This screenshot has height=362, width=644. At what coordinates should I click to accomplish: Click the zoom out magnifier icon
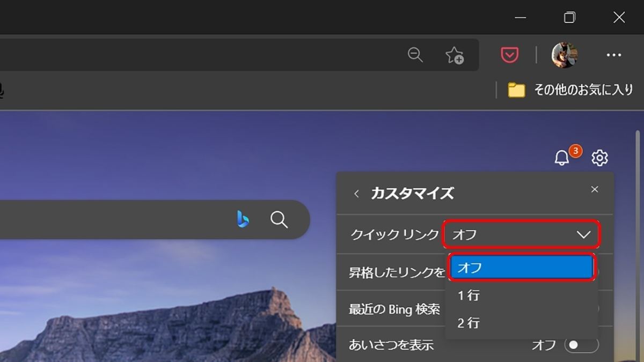(415, 55)
